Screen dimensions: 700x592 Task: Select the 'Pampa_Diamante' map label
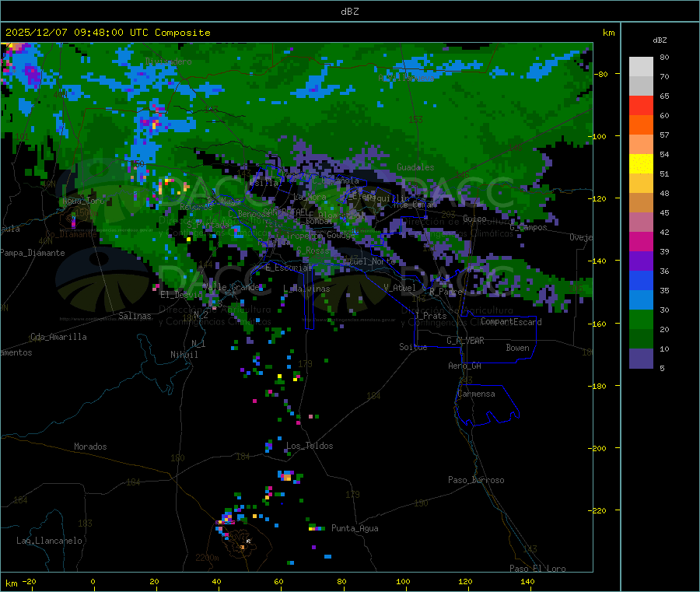click(32, 253)
